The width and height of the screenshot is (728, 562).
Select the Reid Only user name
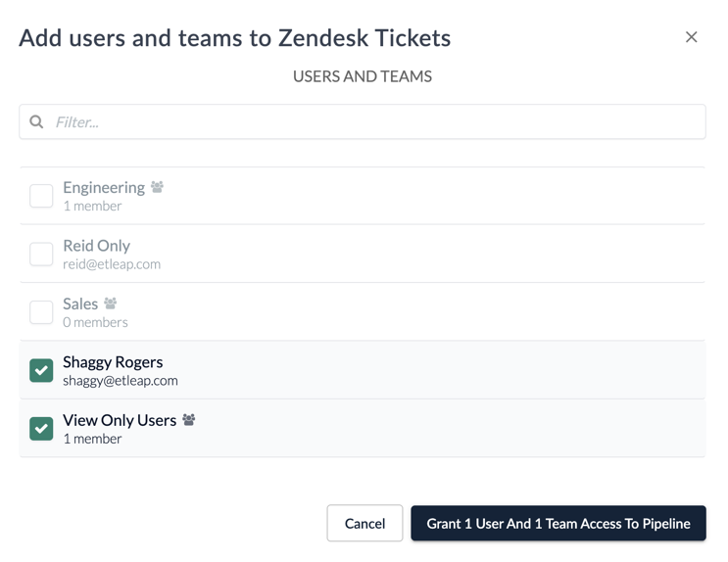coord(96,246)
